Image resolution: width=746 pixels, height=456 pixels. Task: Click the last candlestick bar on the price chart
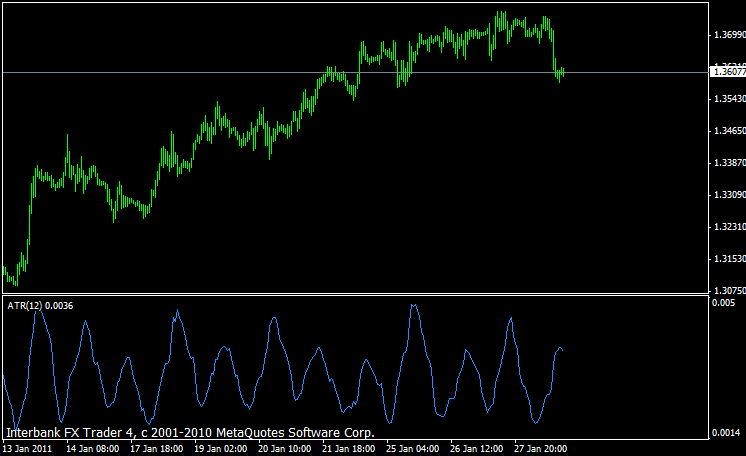coord(563,72)
